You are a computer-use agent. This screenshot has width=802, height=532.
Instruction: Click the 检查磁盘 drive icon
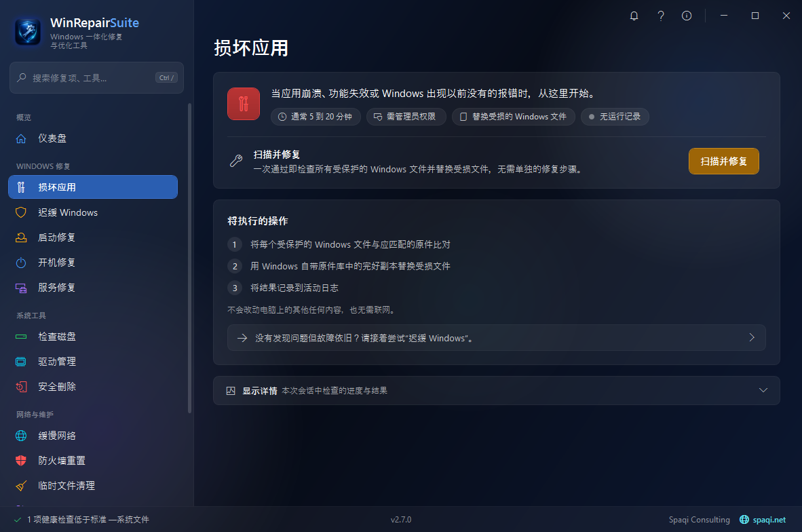pyautogui.click(x=21, y=337)
